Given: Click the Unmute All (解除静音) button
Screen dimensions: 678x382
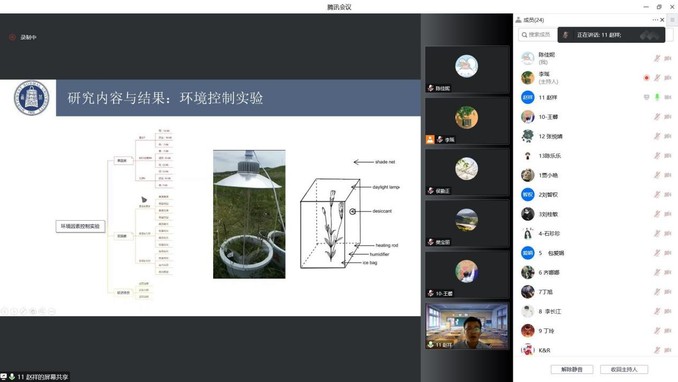Looking at the screenshot, I should (x=572, y=369).
